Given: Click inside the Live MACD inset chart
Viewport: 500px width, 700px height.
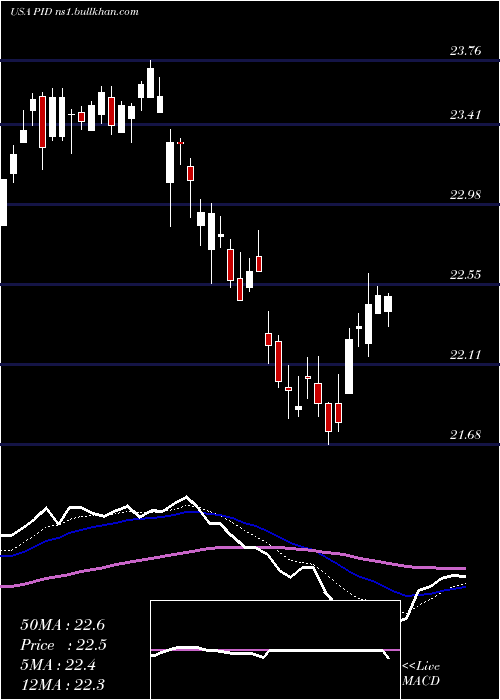Looking at the screenshot, I should (275, 650).
